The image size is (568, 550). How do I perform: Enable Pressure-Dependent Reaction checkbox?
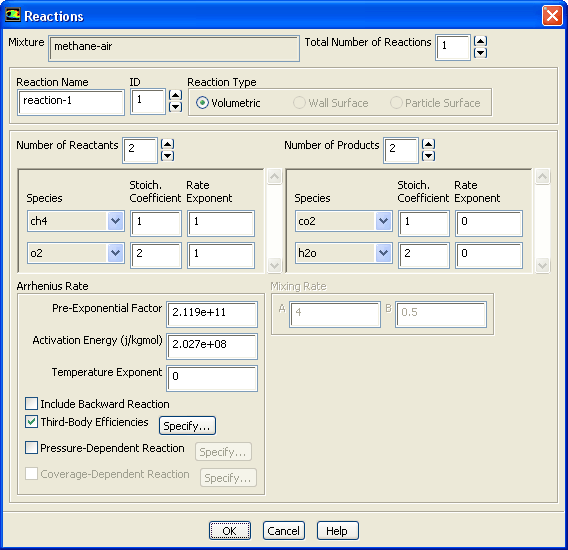tap(32, 447)
